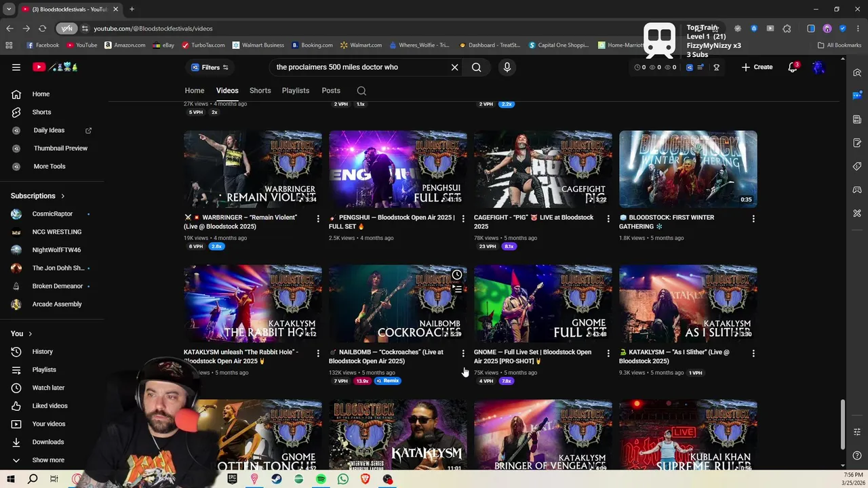Open Facebook bookmark
This screenshot has height=488, width=868.
coord(43,45)
